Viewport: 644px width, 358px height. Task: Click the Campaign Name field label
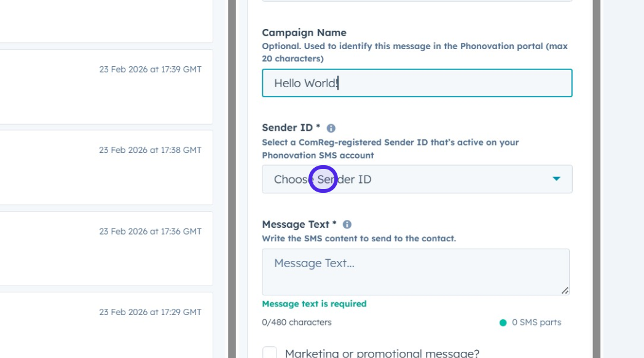coord(304,33)
